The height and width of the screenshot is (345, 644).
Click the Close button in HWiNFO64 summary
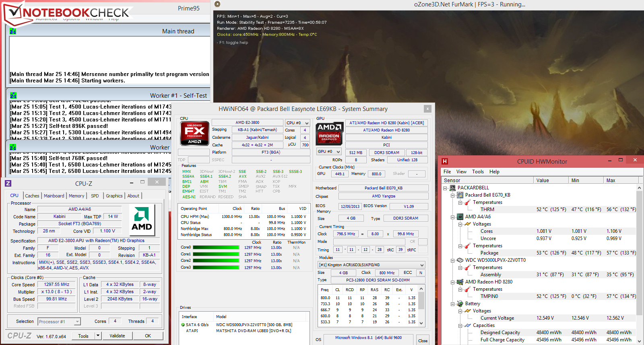[423, 340]
